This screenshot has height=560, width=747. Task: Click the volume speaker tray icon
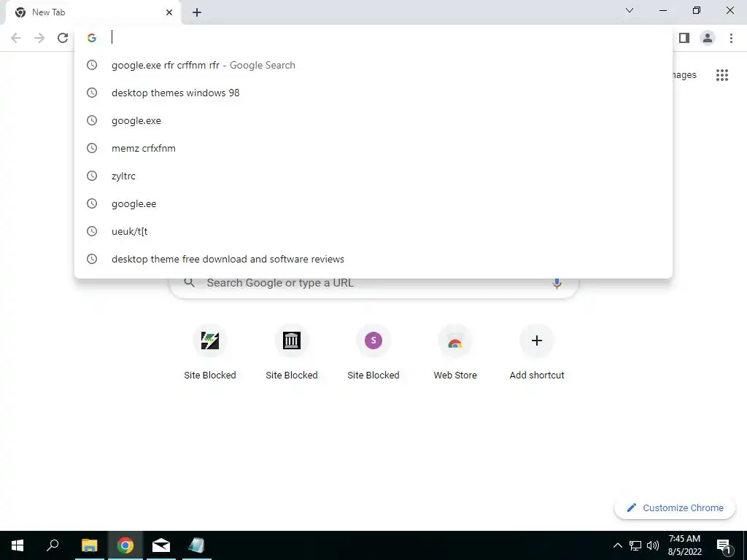[x=653, y=545]
